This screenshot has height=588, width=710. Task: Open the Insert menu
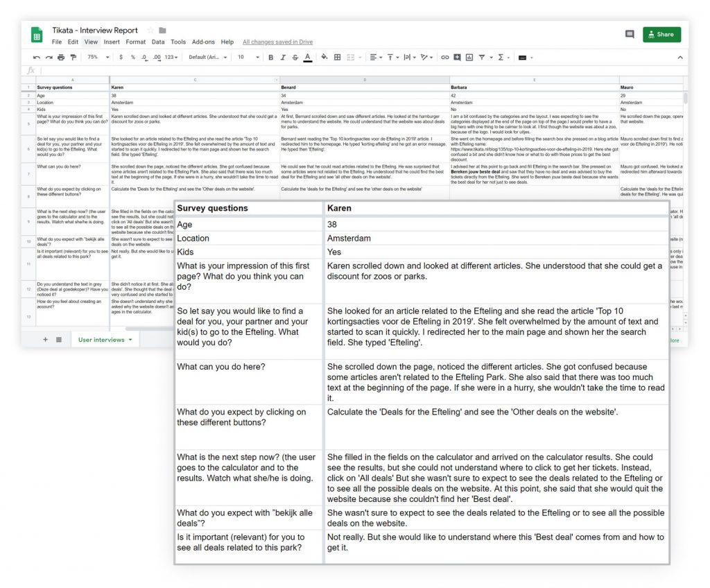(112, 42)
